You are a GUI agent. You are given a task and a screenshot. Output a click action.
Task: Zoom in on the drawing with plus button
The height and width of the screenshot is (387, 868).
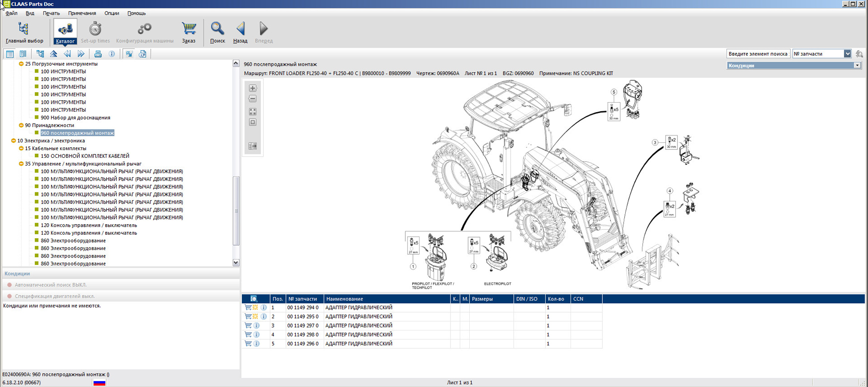[x=253, y=88]
